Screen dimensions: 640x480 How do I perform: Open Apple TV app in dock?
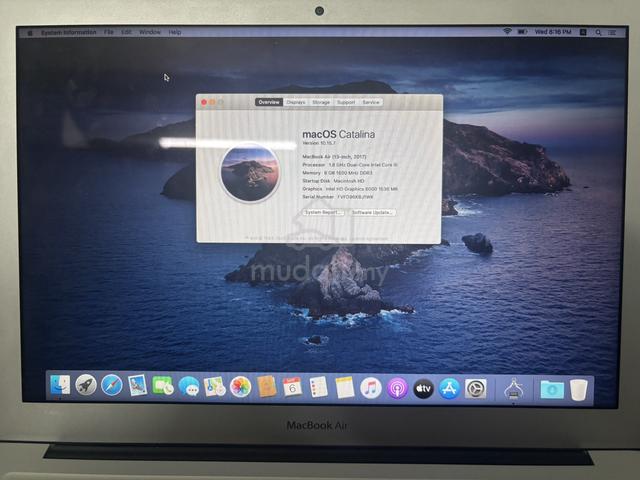tap(423, 389)
